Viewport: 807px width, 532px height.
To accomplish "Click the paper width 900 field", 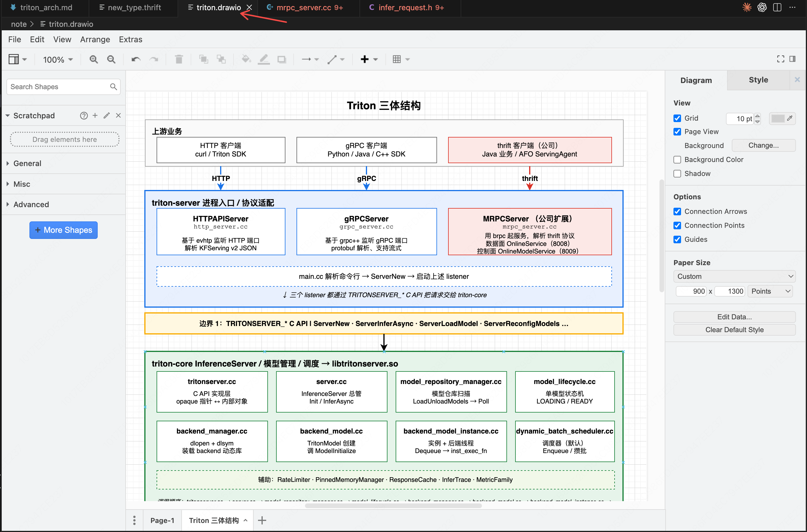I will 691,291.
